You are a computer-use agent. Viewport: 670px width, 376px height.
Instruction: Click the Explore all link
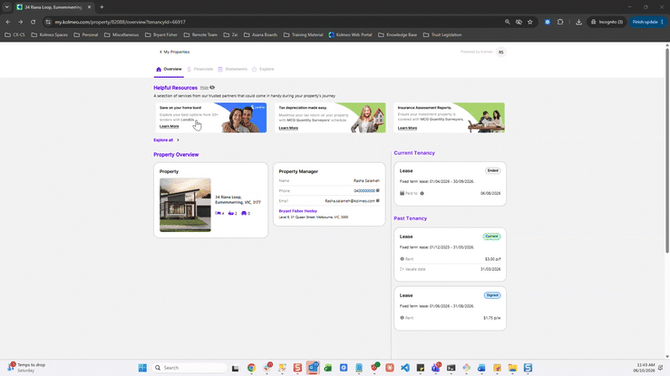(167, 140)
